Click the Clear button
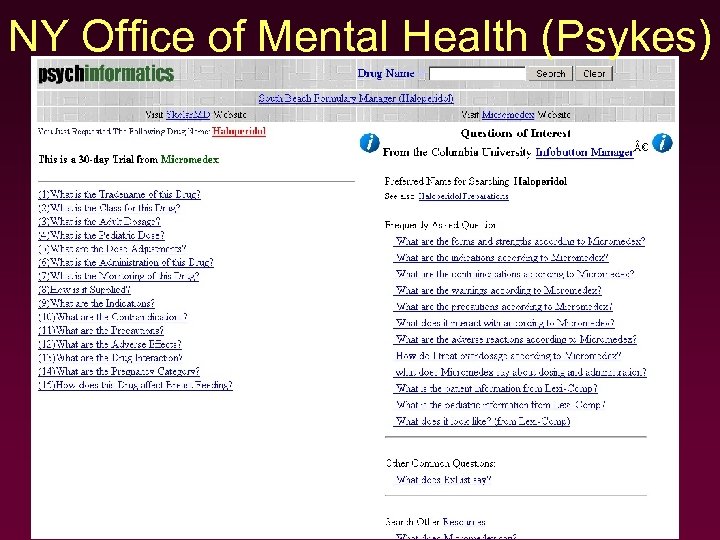The height and width of the screenshot is (540, 720). coord(594,73)
